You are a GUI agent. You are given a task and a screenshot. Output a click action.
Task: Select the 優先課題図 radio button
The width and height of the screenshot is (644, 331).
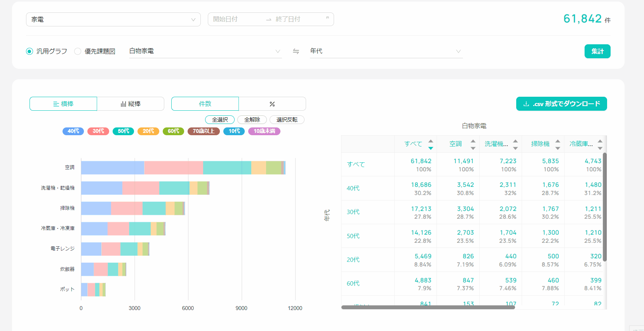[78, 51]
